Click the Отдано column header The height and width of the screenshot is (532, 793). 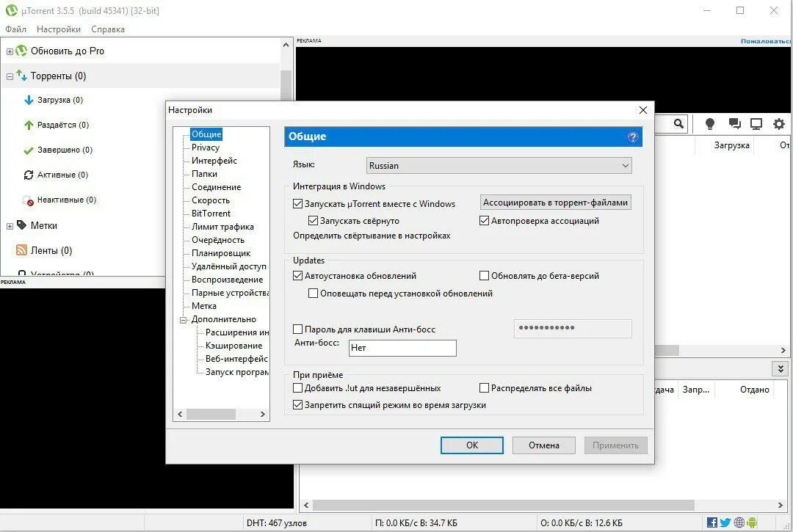[x=755, y=390]
